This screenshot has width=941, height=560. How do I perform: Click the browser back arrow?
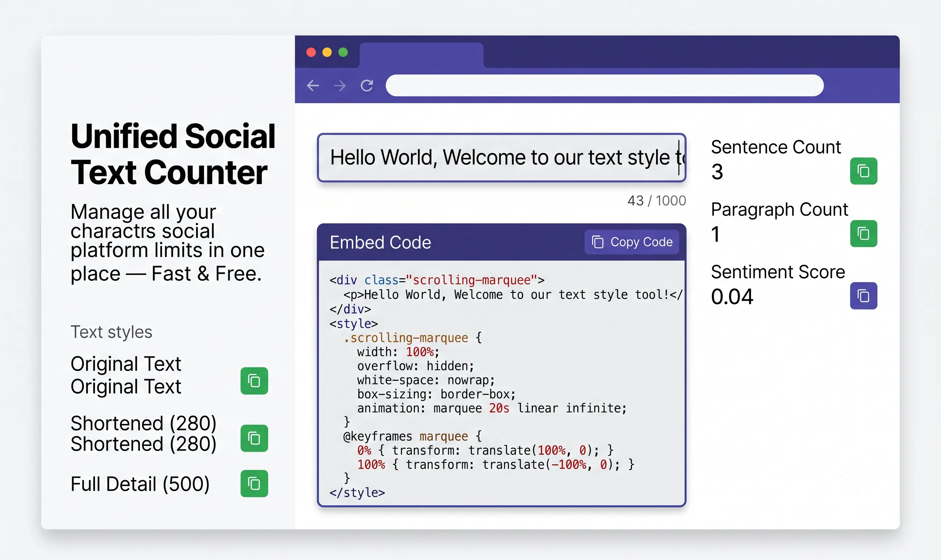pos(313,86)
